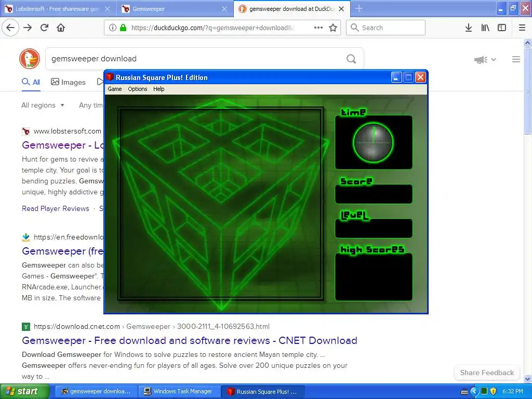The width and height of the screenshot is (532, 399).
Task: Switch to gemsweeper download taskbar button
Action: coord(96,391)
